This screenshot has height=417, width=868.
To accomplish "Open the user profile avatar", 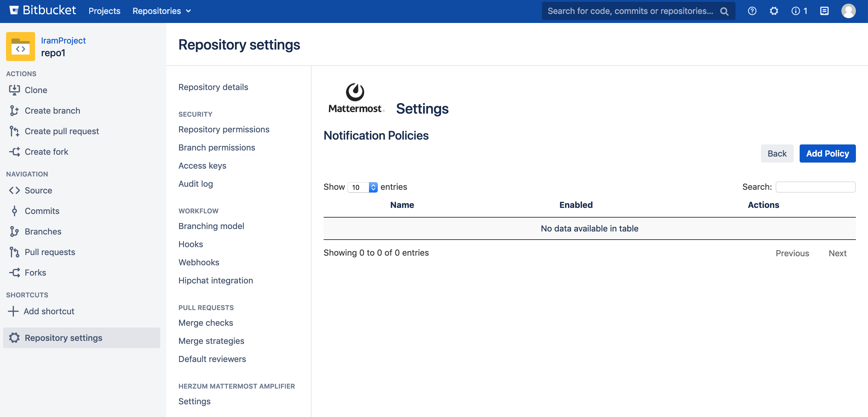I will click(x=848, y=11).
